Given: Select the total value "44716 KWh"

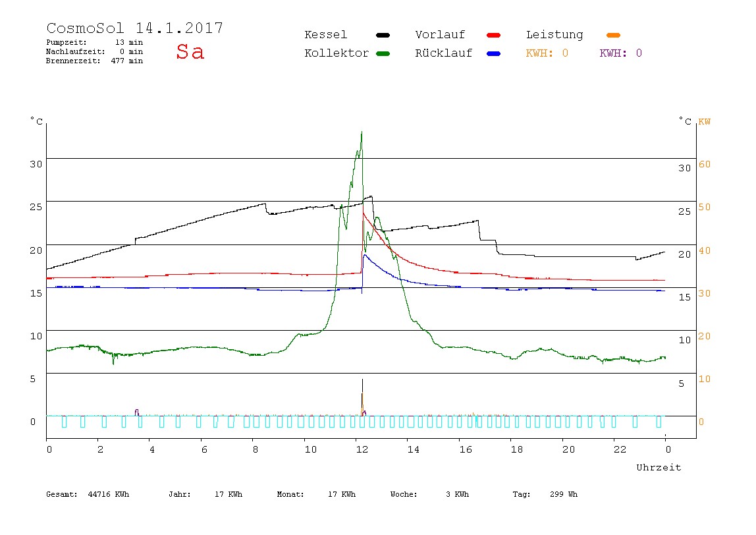Looking at the screenshot, I should [109, 494].
